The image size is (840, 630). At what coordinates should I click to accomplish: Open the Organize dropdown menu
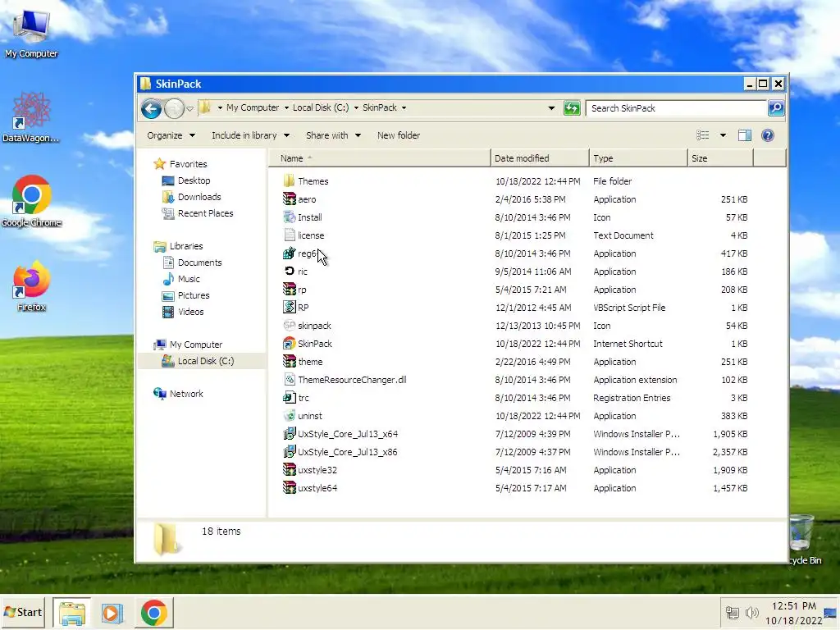click(x=171, y=135)
